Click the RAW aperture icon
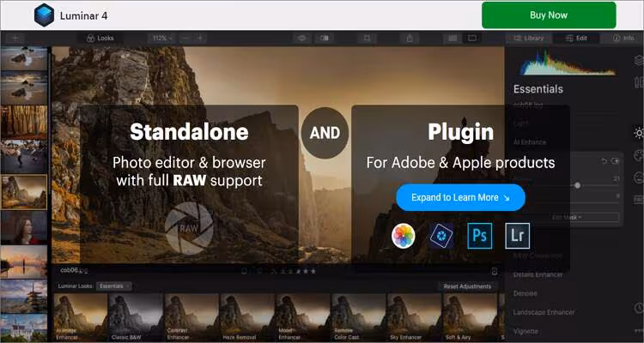This screenshot has height=343, width=644. (x=189, y=228)
